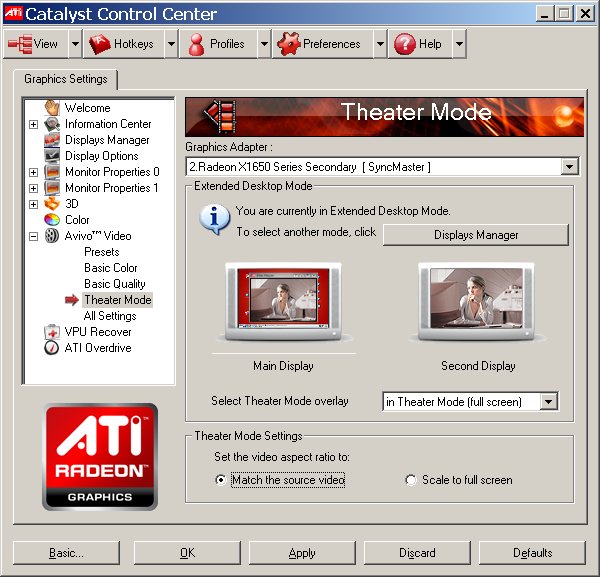Click the Profiles person icon
The width and height of the screenshot is (600, 577).
pos(196,44)
